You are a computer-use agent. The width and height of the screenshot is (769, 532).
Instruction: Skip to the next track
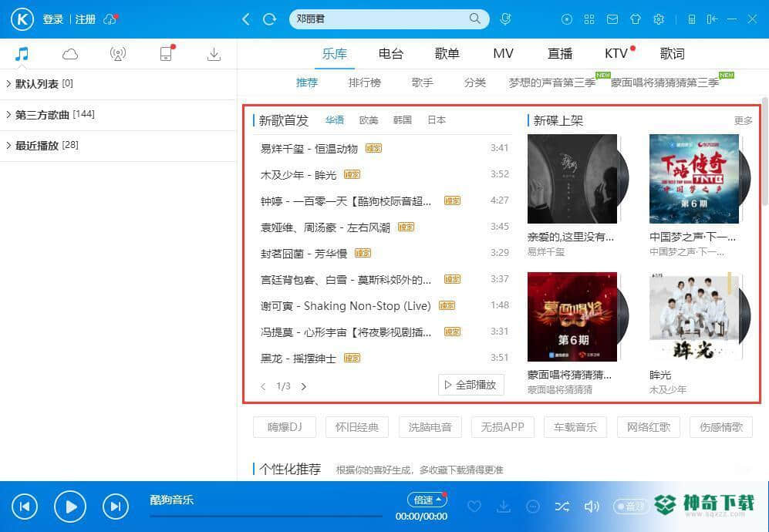[x=116, y=506]
